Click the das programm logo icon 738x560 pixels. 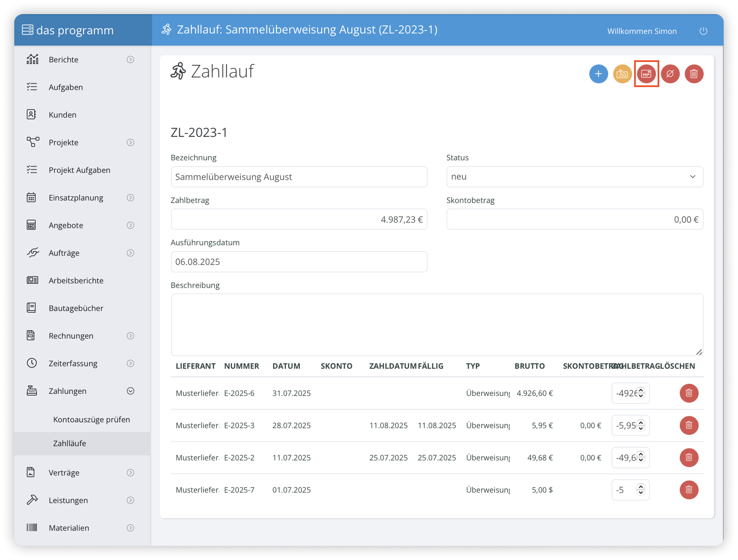click(28, 30)
